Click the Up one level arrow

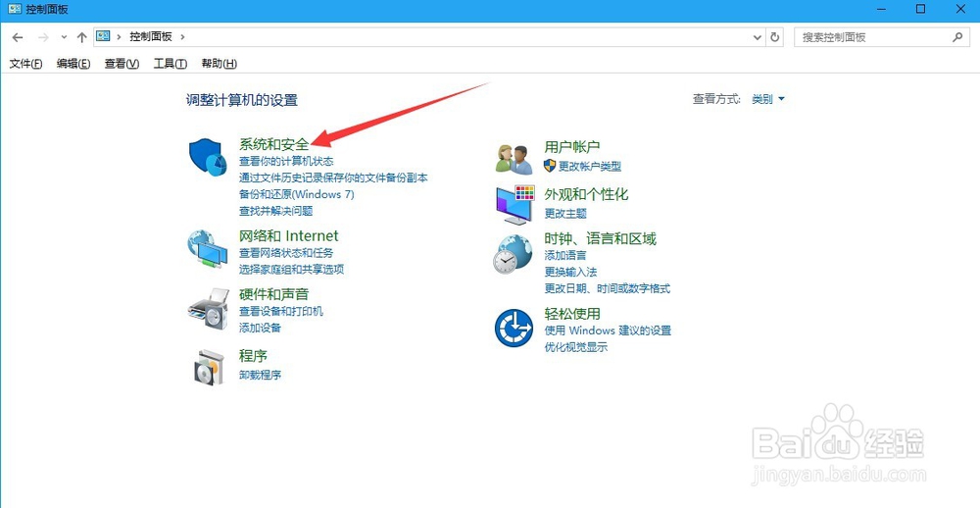click(81, 37)
